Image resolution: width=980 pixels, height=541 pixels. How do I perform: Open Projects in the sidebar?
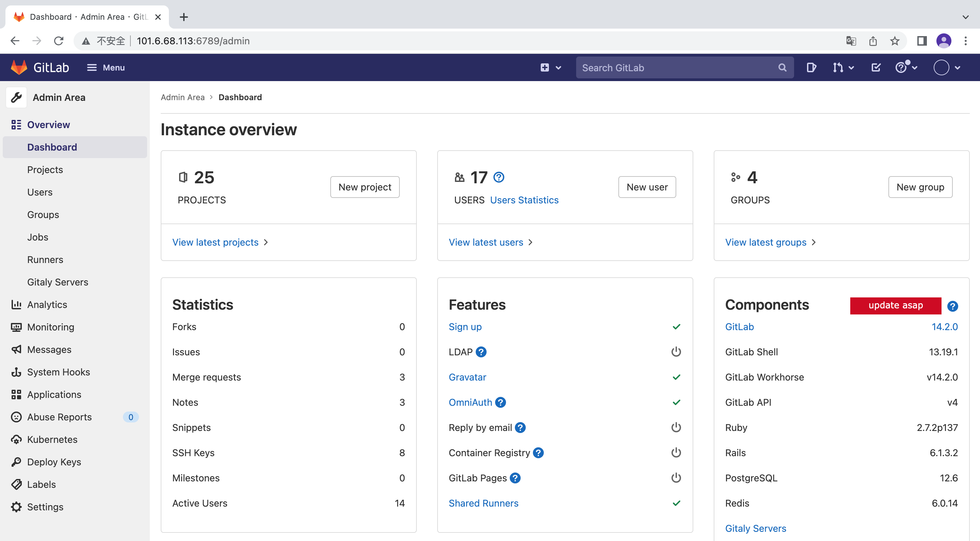click(x=45, y=169)
